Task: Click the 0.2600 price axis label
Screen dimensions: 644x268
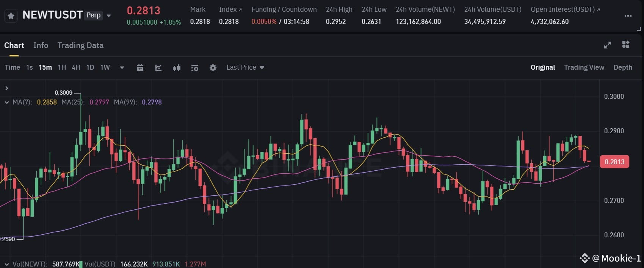Action: [614, 235]
